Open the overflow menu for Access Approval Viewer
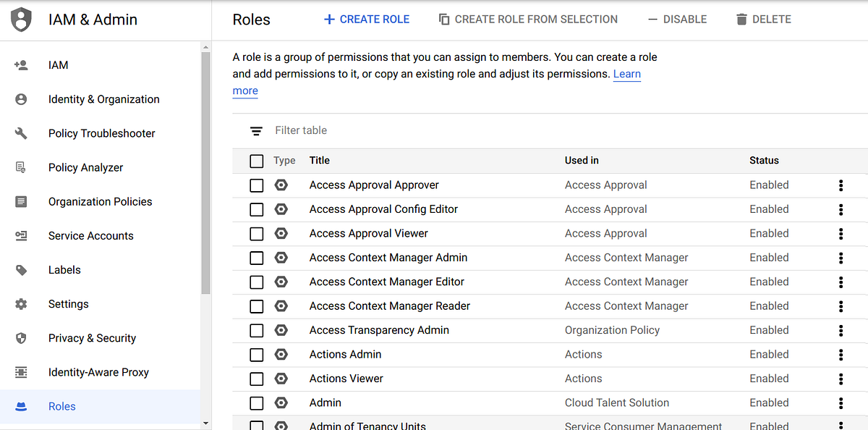 (841, 233)
